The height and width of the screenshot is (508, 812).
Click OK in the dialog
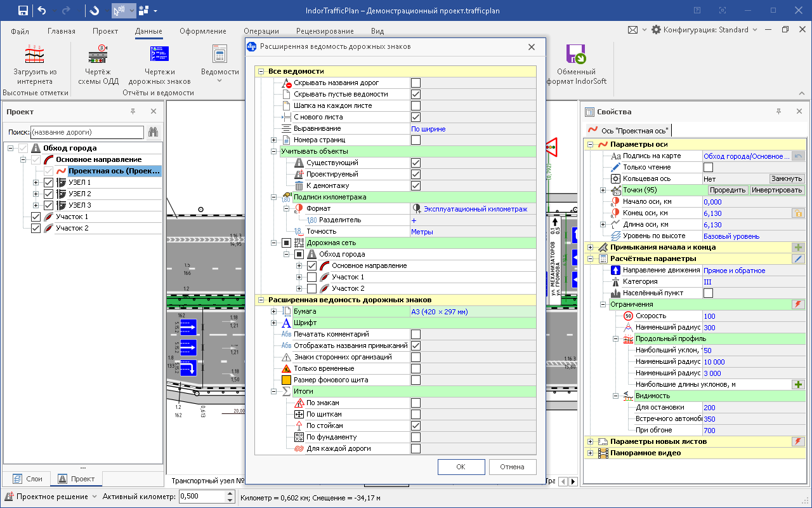[461, 467]
